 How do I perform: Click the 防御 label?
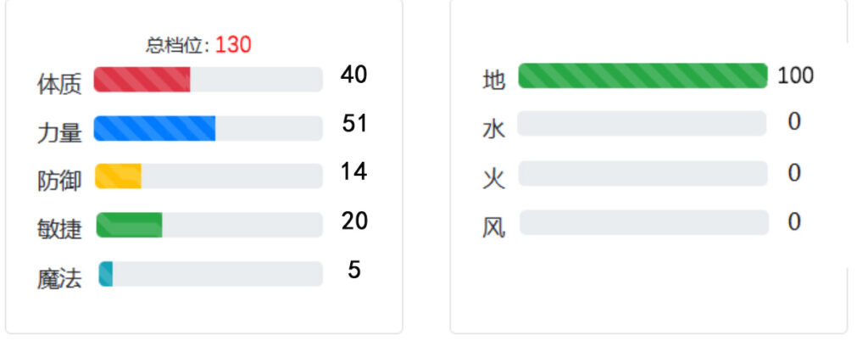coord(59,181)
